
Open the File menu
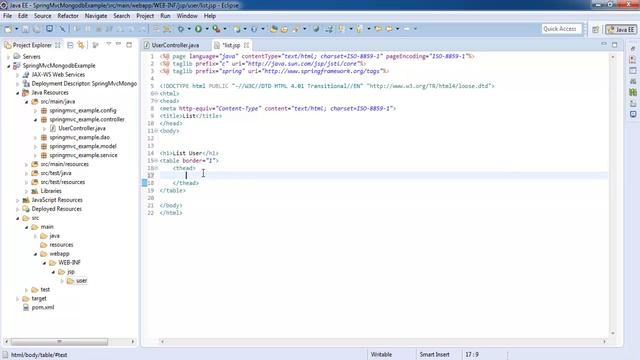(7, 16)
